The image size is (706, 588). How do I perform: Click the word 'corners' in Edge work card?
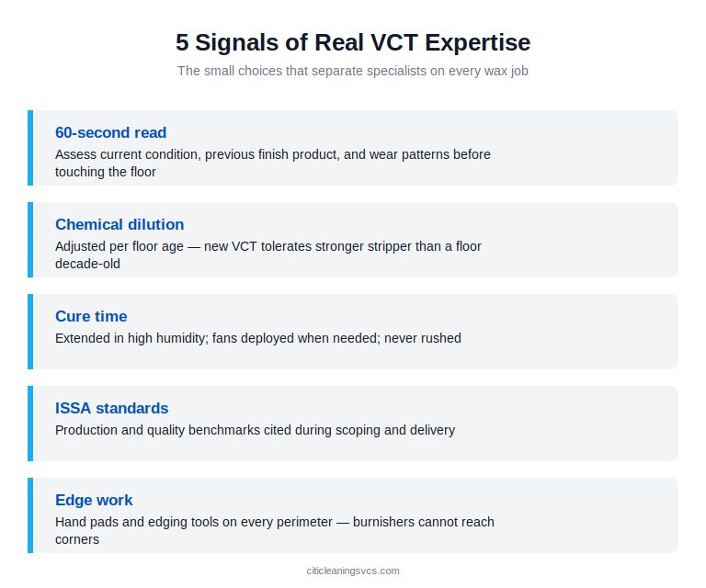[77, 539]
